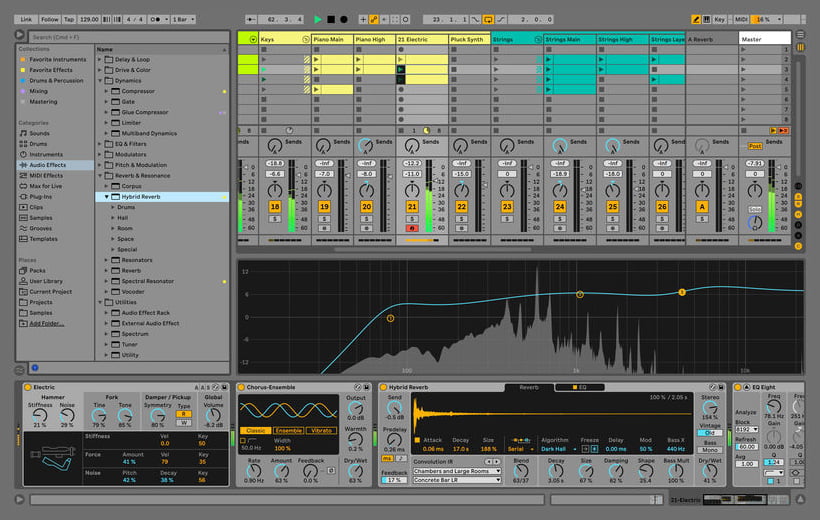
Task: Switch to Hybrid Reverb's Reverb tab
Action: coord(529,387)
